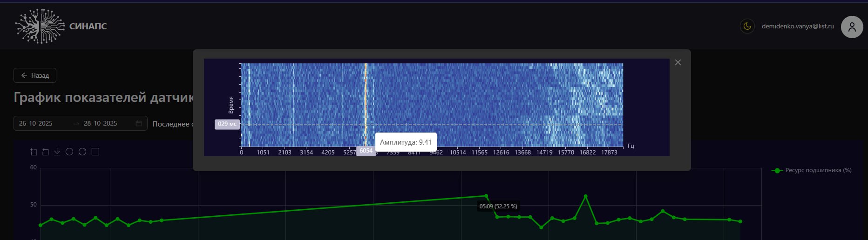
Task: Click the 05:09 (52.25 %) data point
Action: 486,196
